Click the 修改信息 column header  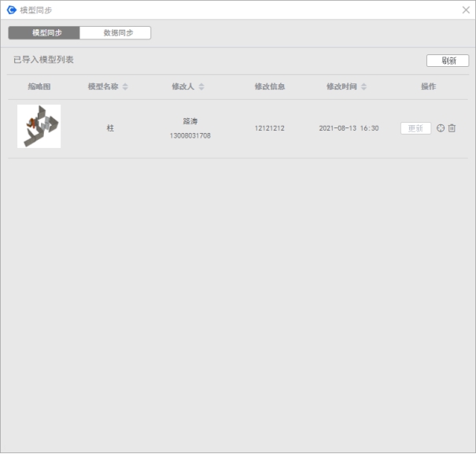tap(269, 87)
